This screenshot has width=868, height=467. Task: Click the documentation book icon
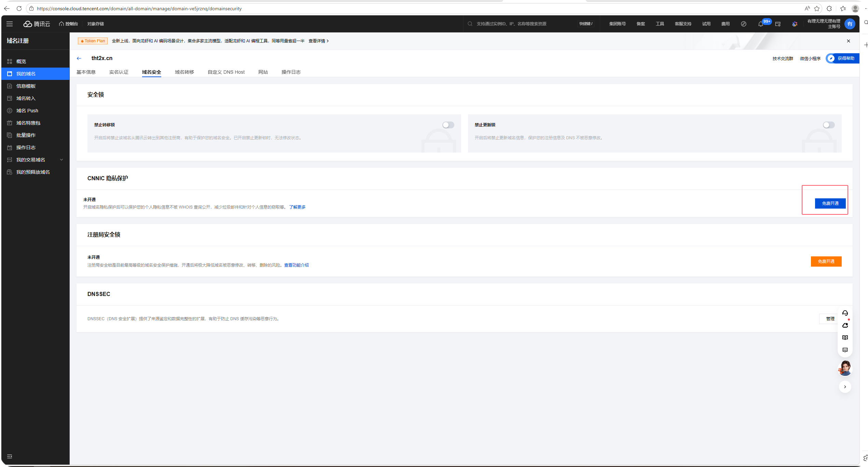click(845, 338)
